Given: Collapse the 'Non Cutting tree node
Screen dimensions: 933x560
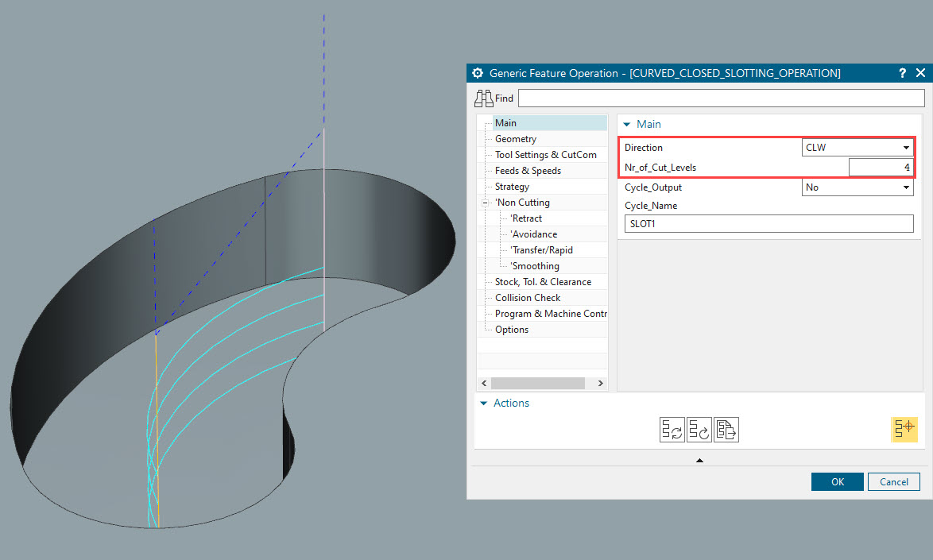Looking at the screenshot, I should (x=485, y=202).
